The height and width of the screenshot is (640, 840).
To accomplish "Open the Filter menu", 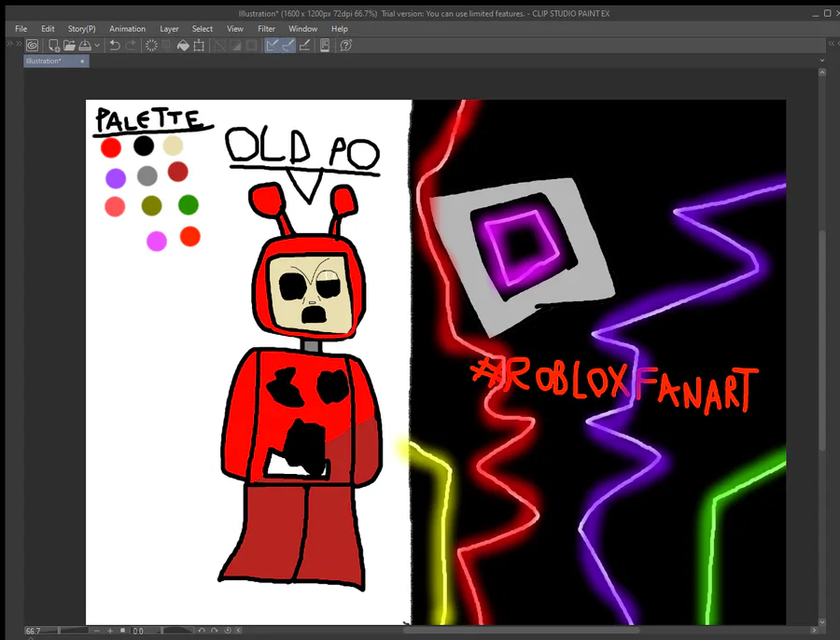I will [266, 29].
